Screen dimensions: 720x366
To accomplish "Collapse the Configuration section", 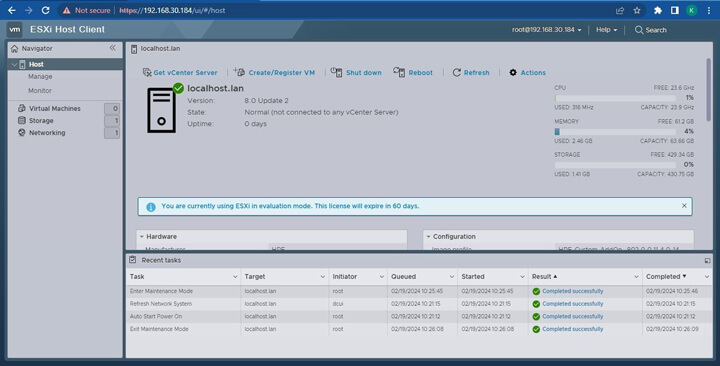I will [428, 236].
